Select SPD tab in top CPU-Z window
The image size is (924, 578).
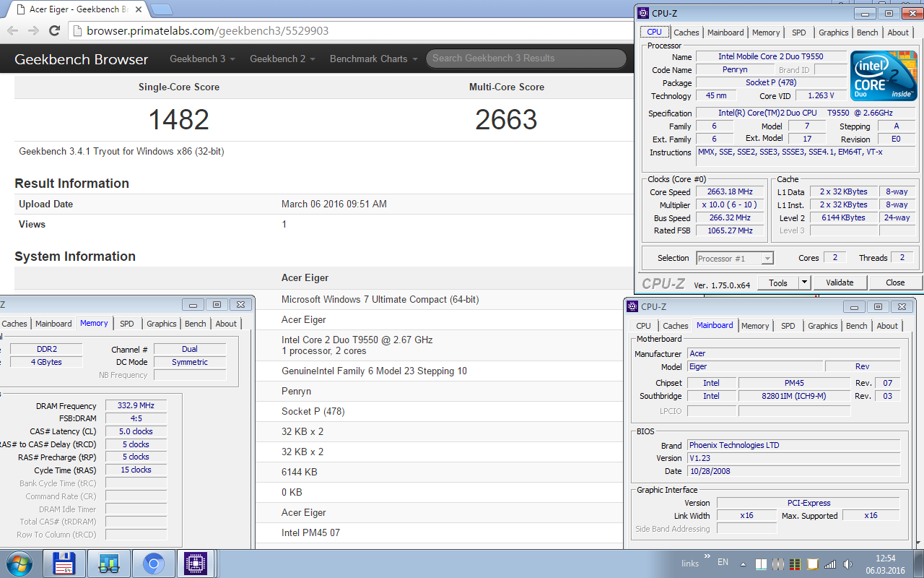pyautogui.click(x=798, y=33)
